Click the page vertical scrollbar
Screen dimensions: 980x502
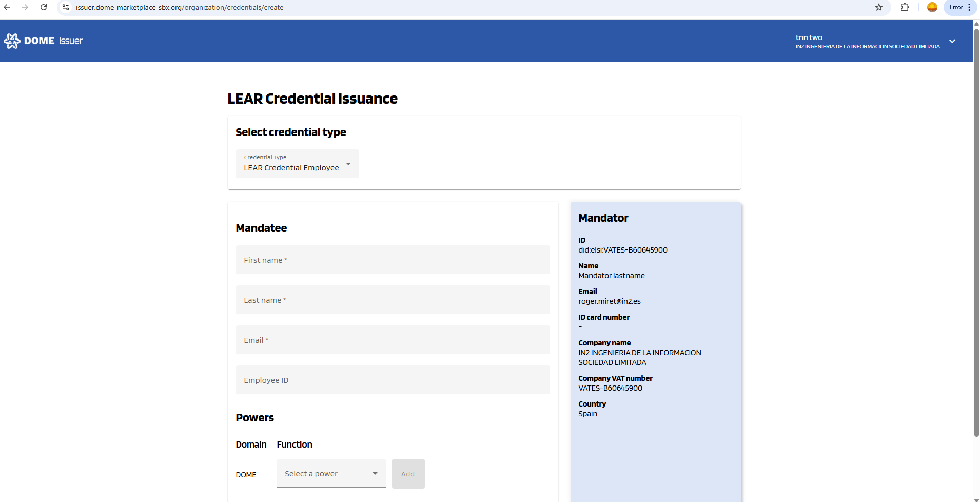pyautogui.click(x=976, y=231)
